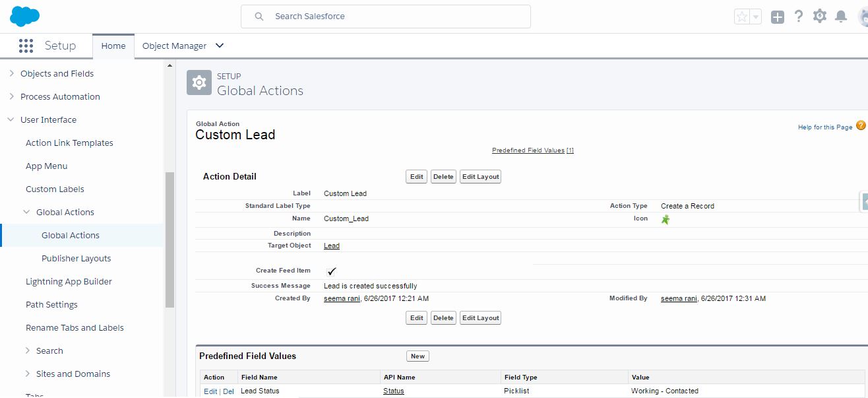Open the Setup gear icon
This screenshot has width=868, height=398.
(819, 16)
